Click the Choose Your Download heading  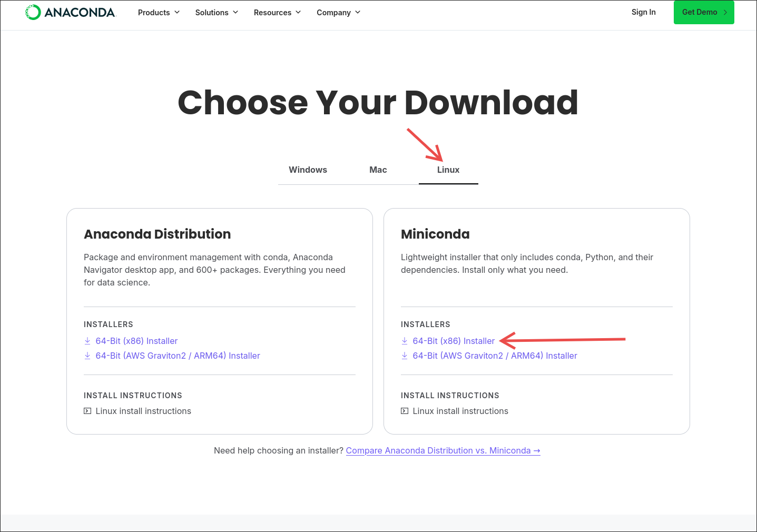click(378, 102)
